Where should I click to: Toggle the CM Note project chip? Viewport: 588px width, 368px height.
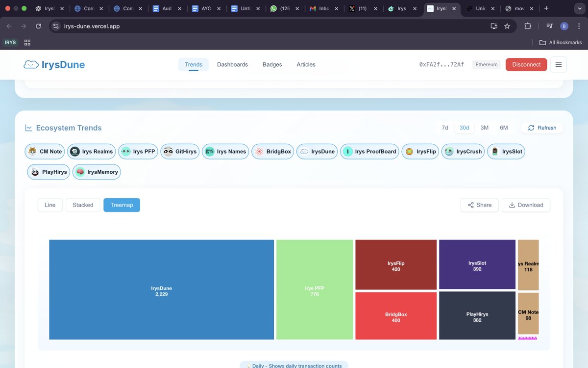(45, 152)
